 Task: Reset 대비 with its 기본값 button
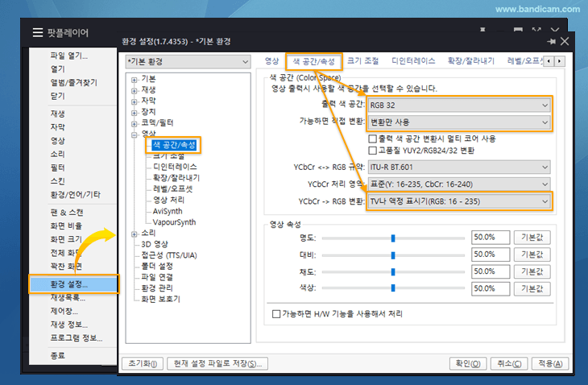tap(532, 255)
